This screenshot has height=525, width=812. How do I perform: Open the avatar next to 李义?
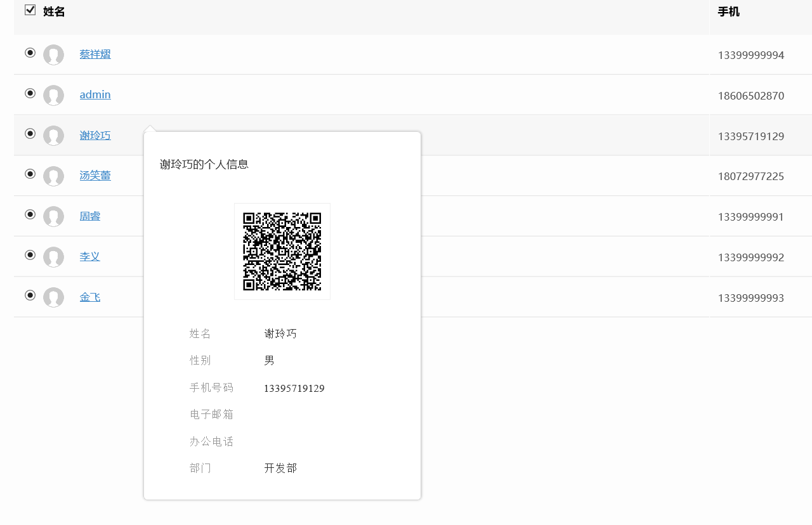[53, 257]
